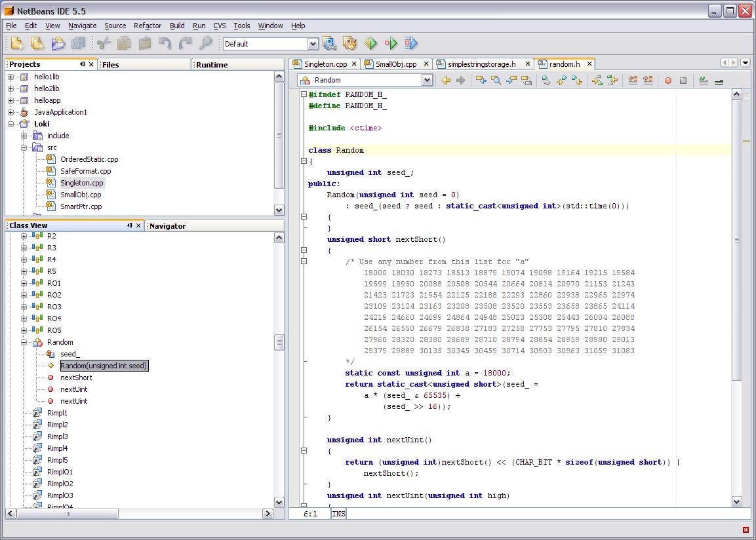Screen dimensions: 756x540
Task: Stop macro recording with the gray square
Action: tap(683, 81)
